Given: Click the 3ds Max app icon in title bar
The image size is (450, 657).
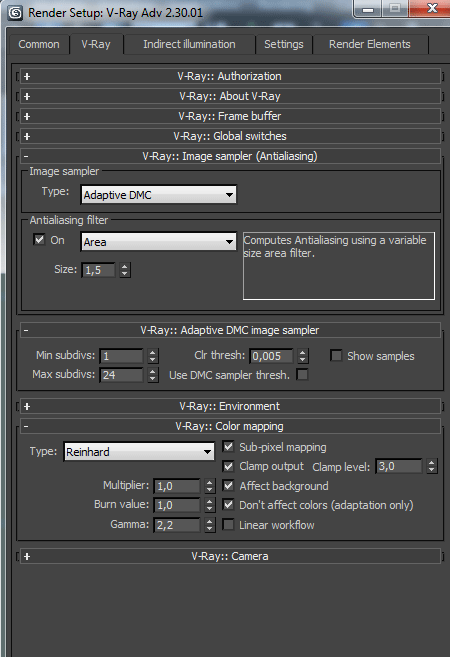Looking at the screenshot, I should [16, 13].
